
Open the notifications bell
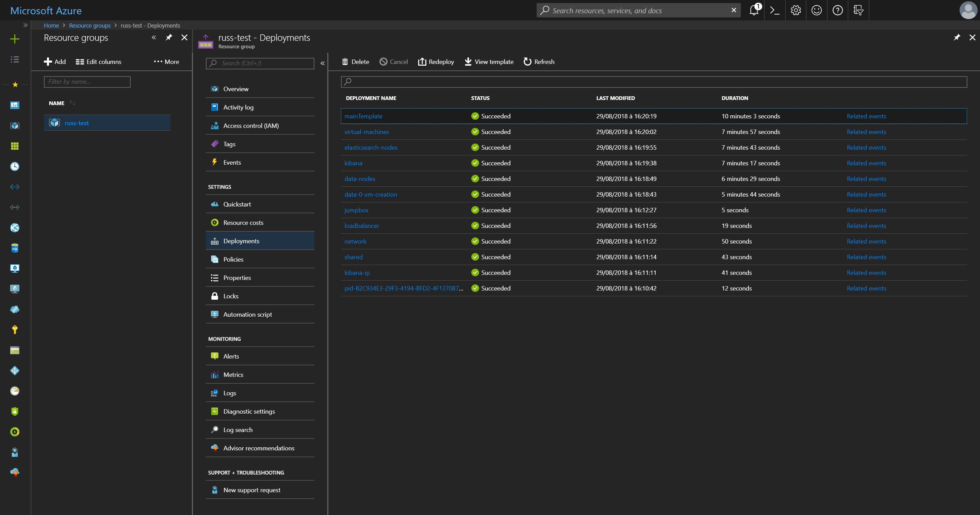click(x=754, y=10)
